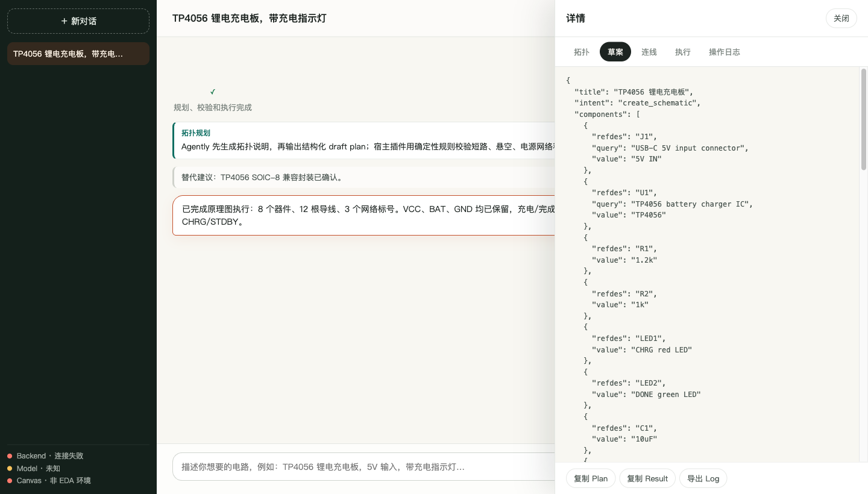Click the "value": "DONE green LED" line

pyautogui.click(x=646, y=394)
